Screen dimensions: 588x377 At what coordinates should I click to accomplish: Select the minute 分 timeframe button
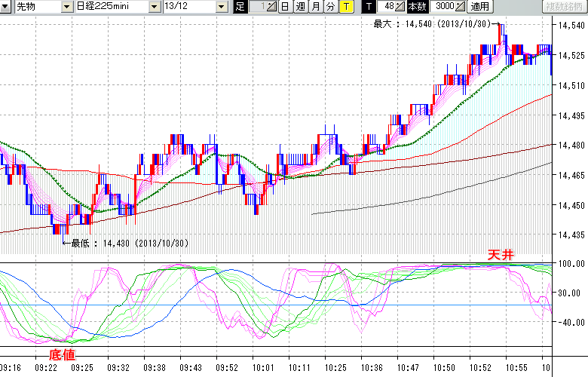click(x=330, y=7)
